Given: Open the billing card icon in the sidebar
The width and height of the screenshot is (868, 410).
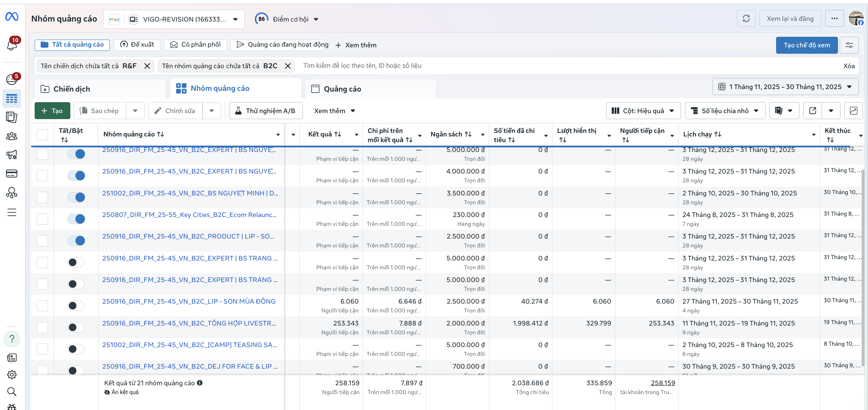Looking at the screenshot, I should pos(12,174).
